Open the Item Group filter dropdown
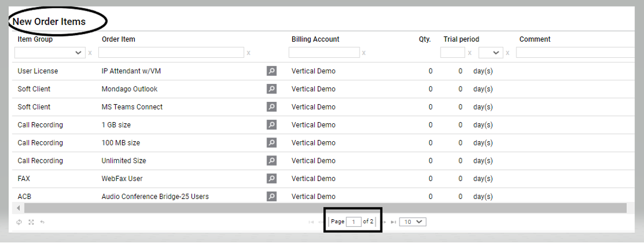Screen dimensions: 644x243 50,52
